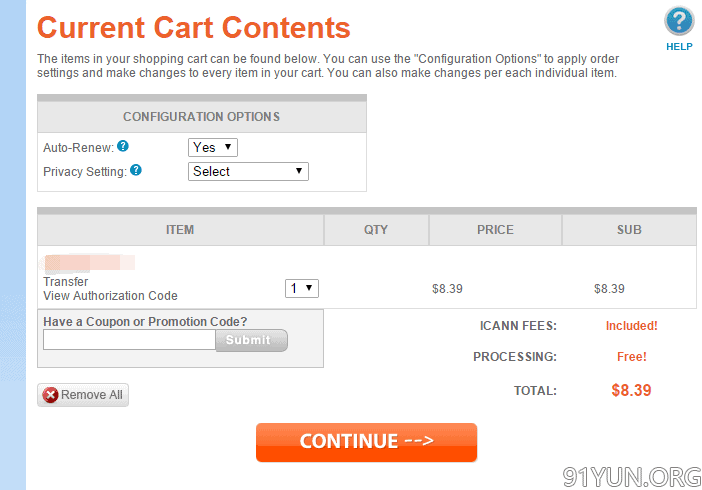Expand the quantity dropdown showing 1
702x490 pixels.
click(302, 288)
